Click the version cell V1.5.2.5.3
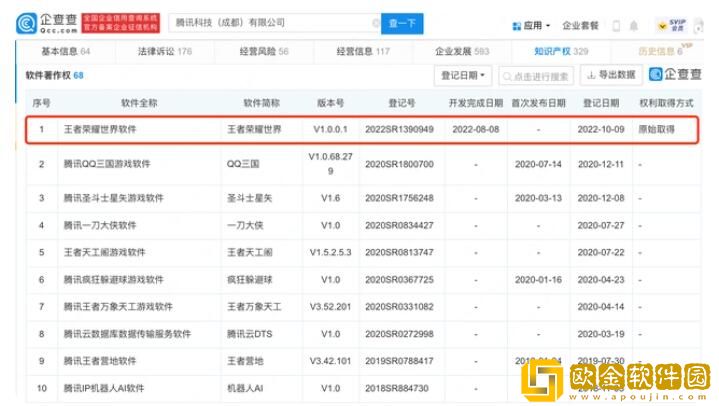 coord(330,252)
